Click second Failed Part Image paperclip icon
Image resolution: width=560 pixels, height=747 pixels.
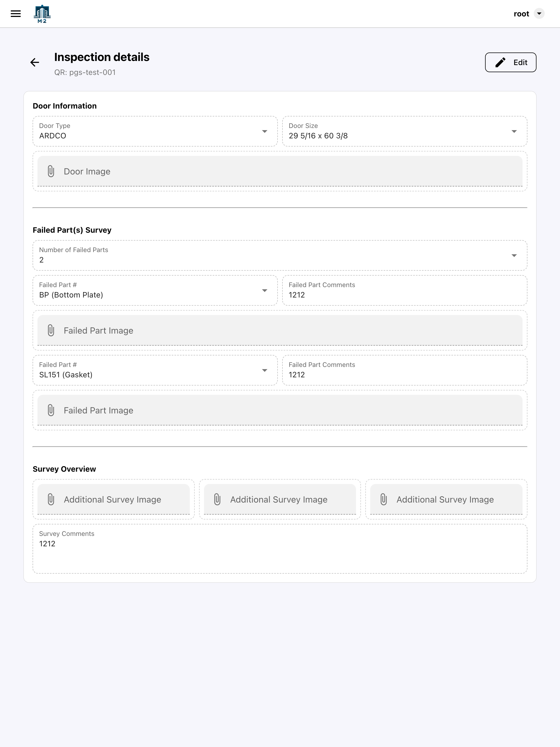point(51,410)
